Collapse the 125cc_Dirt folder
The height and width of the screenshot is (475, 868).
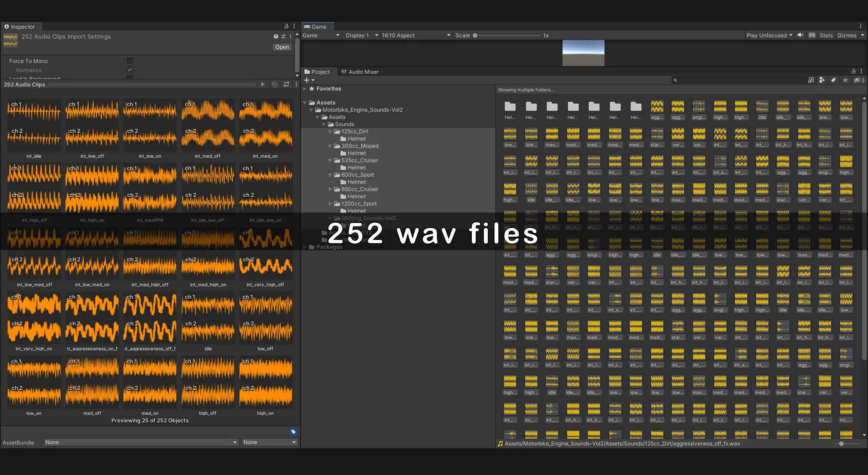[330, 132]
